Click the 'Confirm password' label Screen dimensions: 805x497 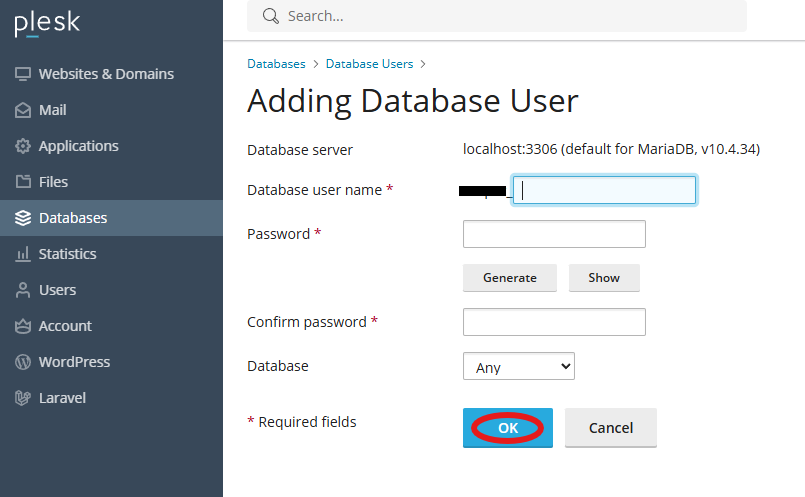click(x=307, y=322)
